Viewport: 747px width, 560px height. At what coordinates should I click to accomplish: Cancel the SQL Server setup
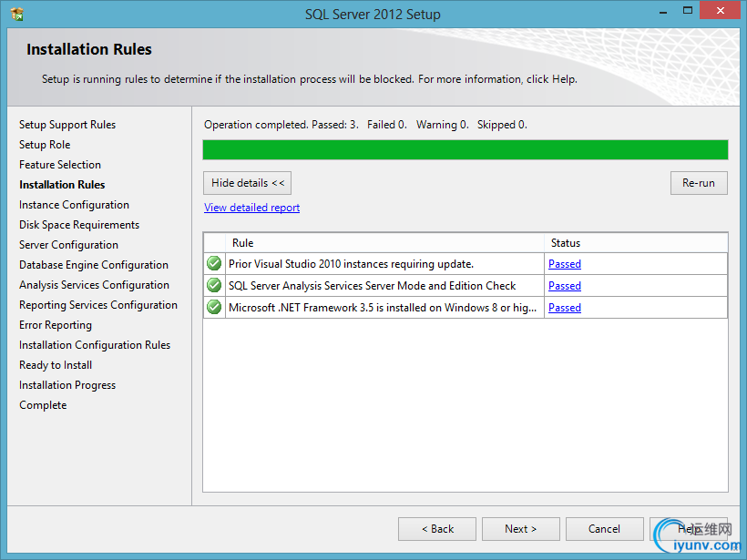tap(605, 528)
